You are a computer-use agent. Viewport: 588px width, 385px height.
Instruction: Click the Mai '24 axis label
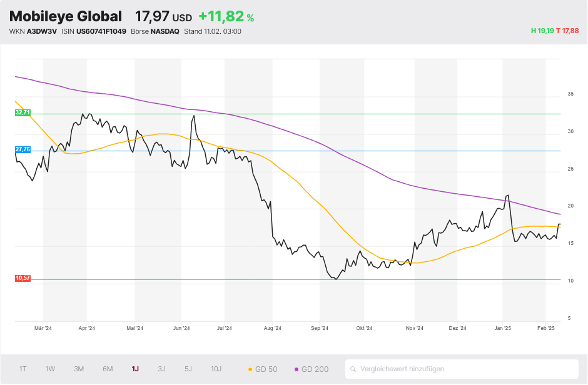(134, 329)
